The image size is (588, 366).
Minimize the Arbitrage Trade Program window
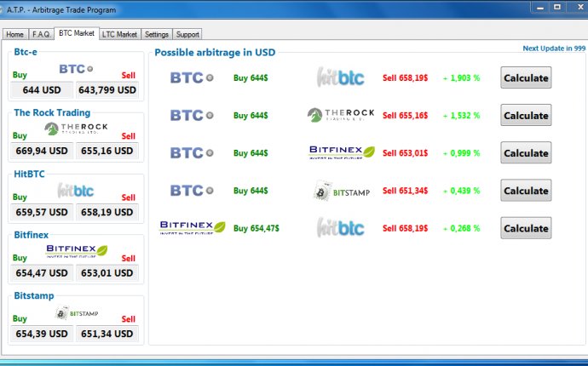point(540,8)
